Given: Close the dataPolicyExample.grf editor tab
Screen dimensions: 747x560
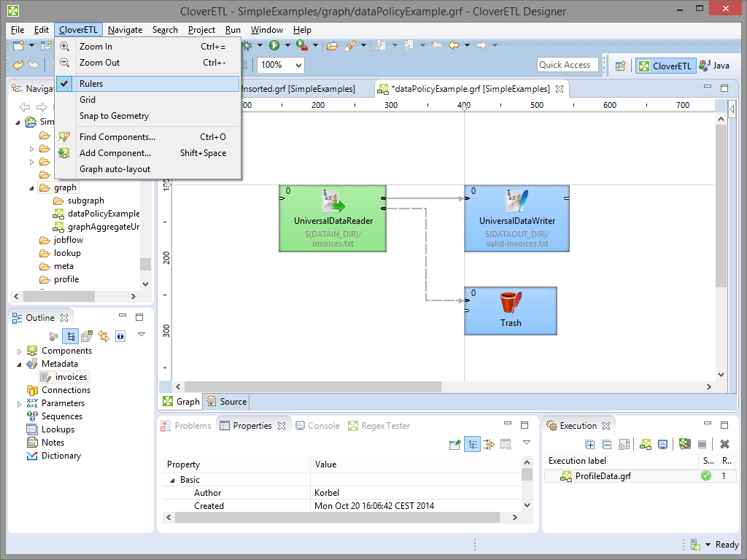Looking at the screenshot, I should point(560,89).
